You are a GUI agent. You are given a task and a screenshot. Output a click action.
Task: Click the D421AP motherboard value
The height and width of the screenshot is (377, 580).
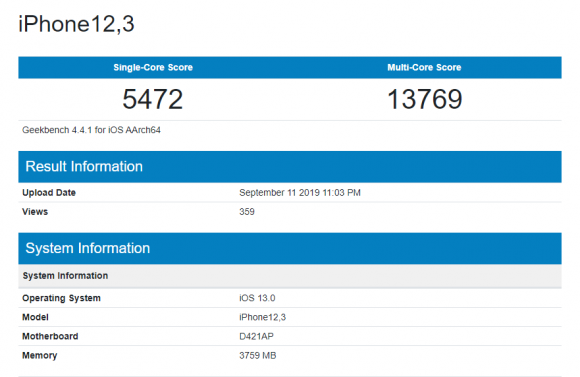pyautogui.click(x=256, y=336)
